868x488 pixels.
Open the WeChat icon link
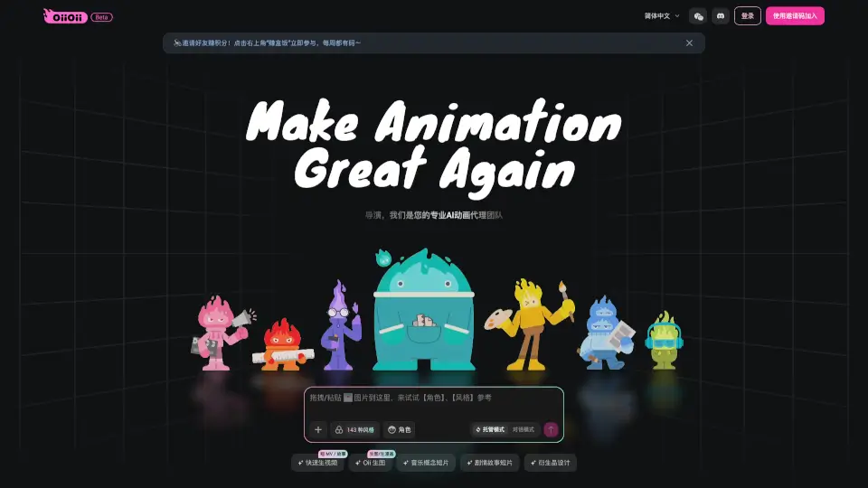697,16
